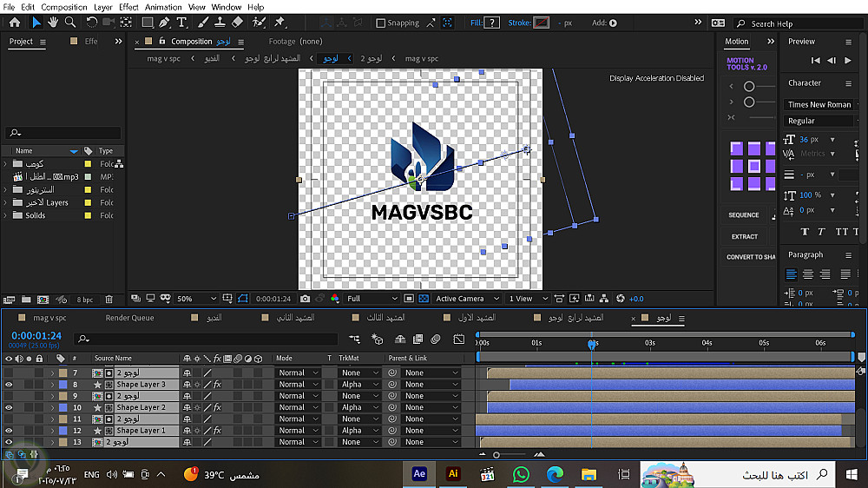868x488 pixels.
Task: Click the Fill color swatch
Action: click(491, 23)
